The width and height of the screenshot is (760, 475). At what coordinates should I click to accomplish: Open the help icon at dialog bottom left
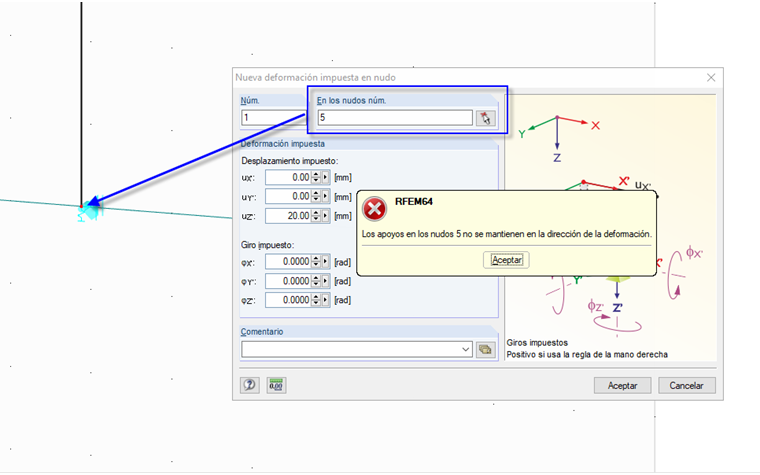250,385
